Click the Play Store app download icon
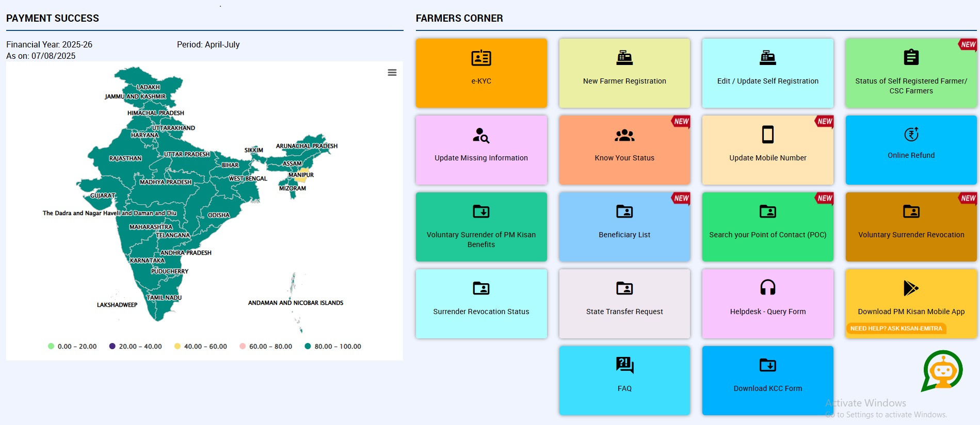Viewport: 980px width, 425px height. (911, 288)
